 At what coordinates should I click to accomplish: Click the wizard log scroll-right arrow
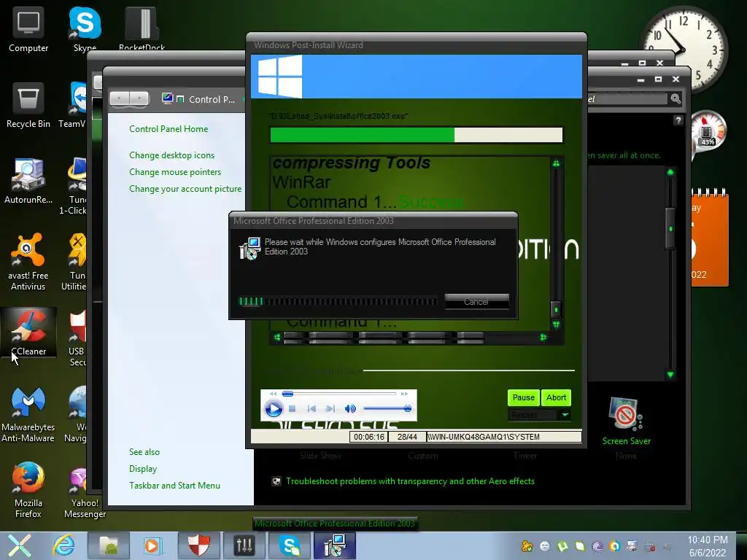tap(543, 338)
